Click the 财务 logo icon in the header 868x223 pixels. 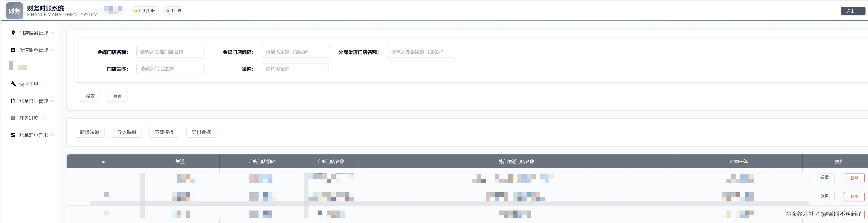[14, 10]
